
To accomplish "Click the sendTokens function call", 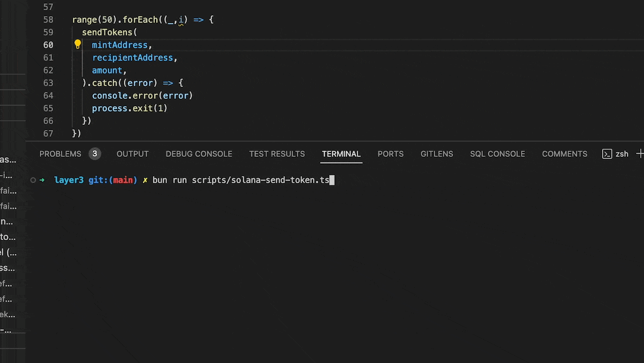I will coord(107,32).
